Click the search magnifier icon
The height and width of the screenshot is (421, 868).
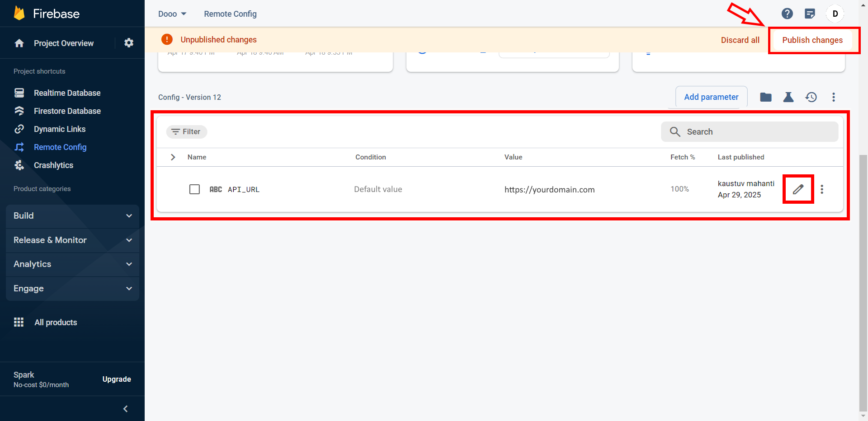(675, 132)
